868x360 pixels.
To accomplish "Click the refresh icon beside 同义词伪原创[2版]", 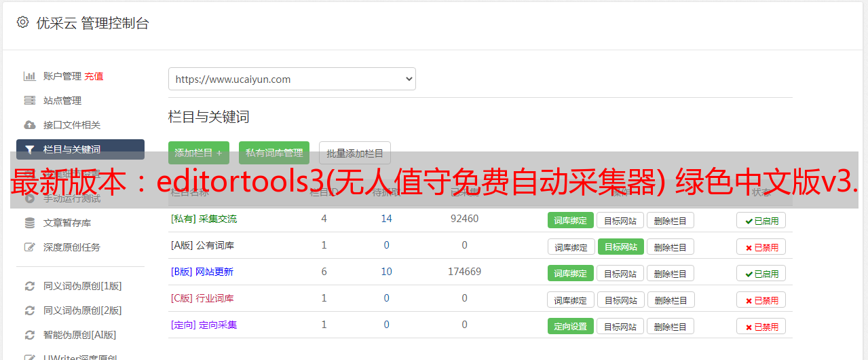I will tap(29, 310).
